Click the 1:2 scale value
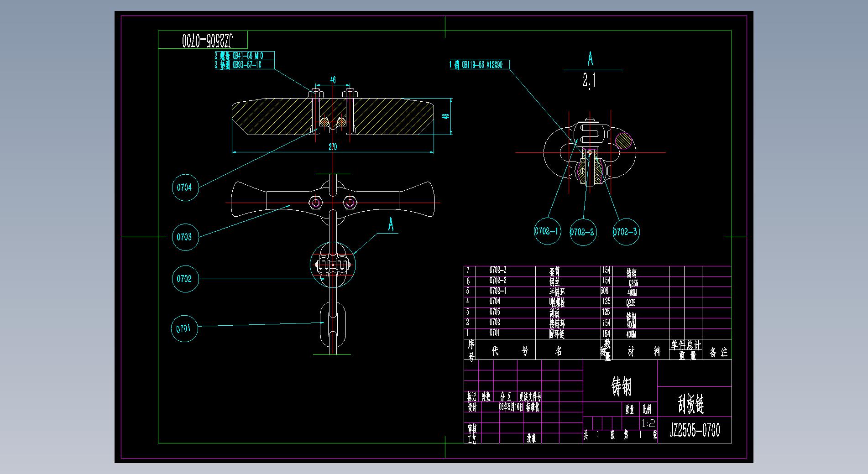This screenshot has height=474, width=868. point(648,423)
